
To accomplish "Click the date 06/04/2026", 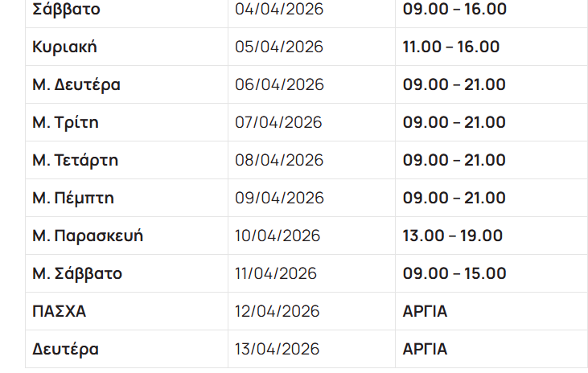I will (279, 84).
